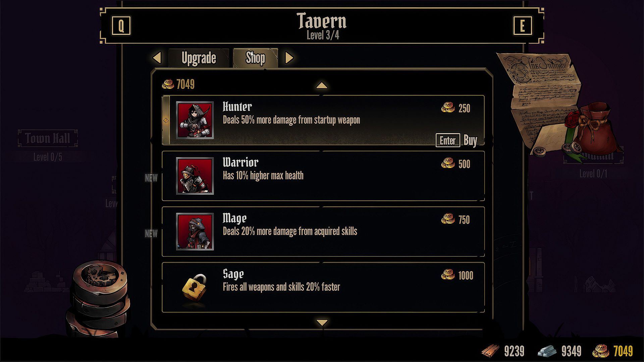Open the dimmed Town Hall building label
The width and height of the screenshot is (644, 362).
point(48,138)
